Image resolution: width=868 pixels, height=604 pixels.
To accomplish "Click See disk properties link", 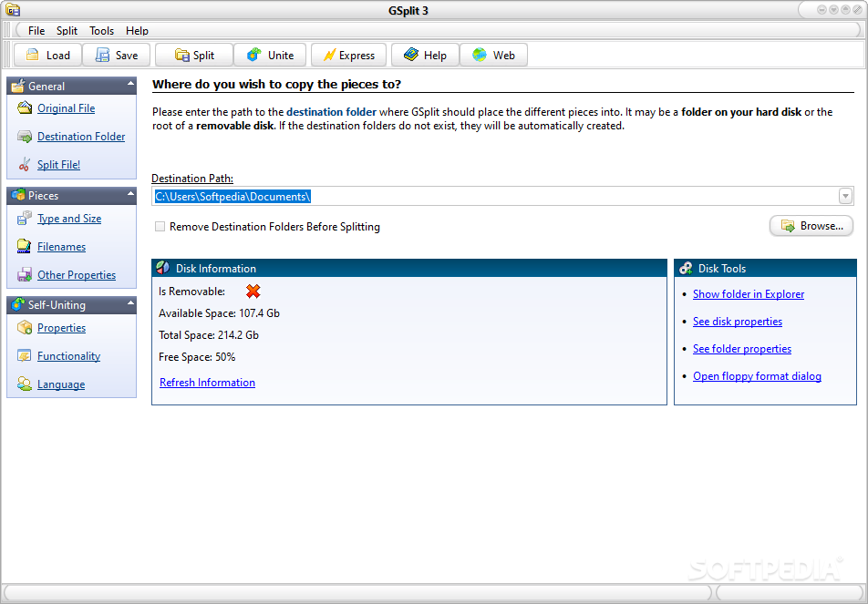I will pos(738,322).
